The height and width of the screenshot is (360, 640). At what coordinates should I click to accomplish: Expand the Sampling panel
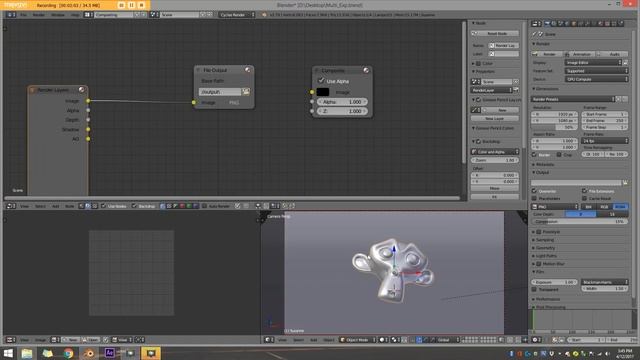coord(545,240)
